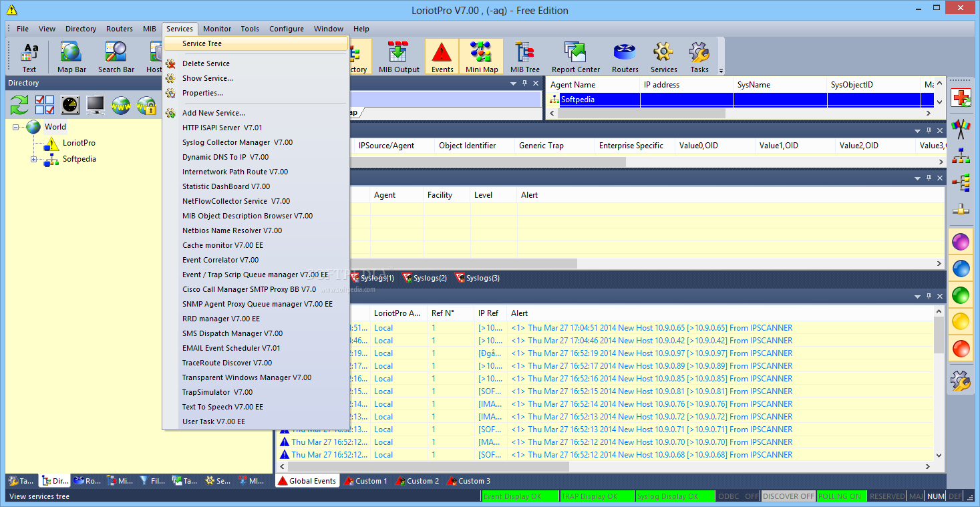Click the gear and wrench sidebar icon
Image resolution: width=980 pixels, height=507 pixels.
point(961,381)
